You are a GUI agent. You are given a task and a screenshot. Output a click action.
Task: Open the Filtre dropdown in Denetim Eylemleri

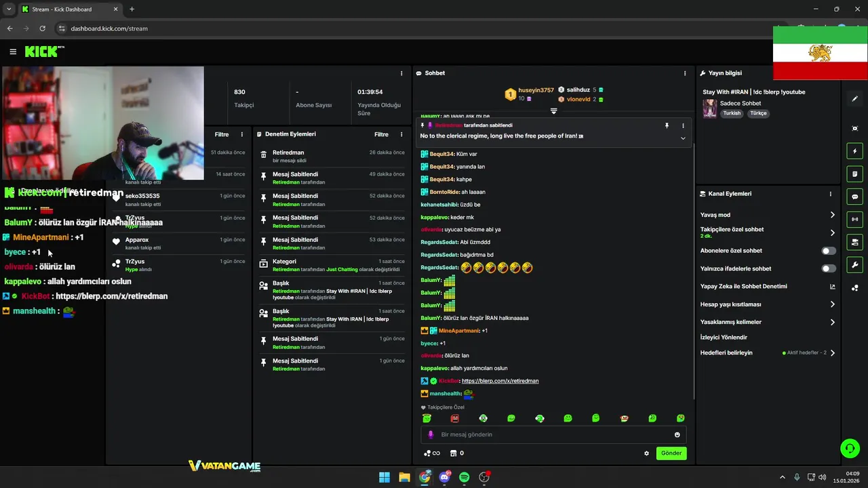381,134
